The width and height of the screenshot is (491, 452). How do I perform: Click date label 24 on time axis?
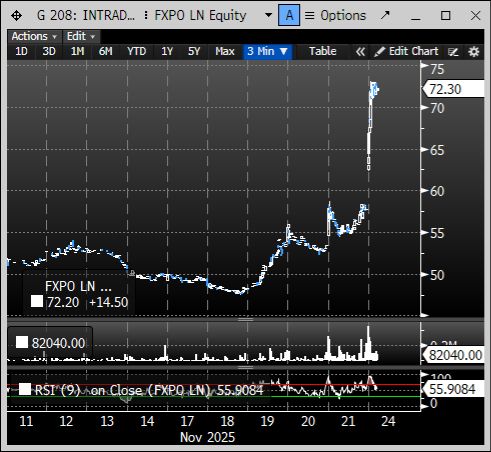(x=388, y=421)
